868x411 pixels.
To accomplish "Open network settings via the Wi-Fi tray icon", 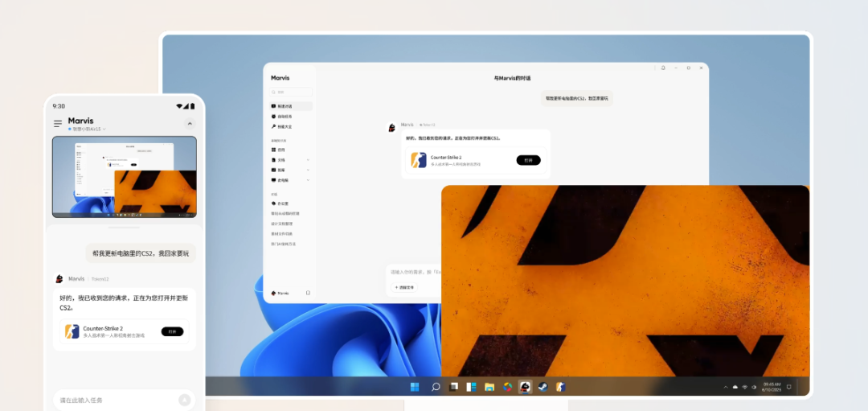I will 744,387.
